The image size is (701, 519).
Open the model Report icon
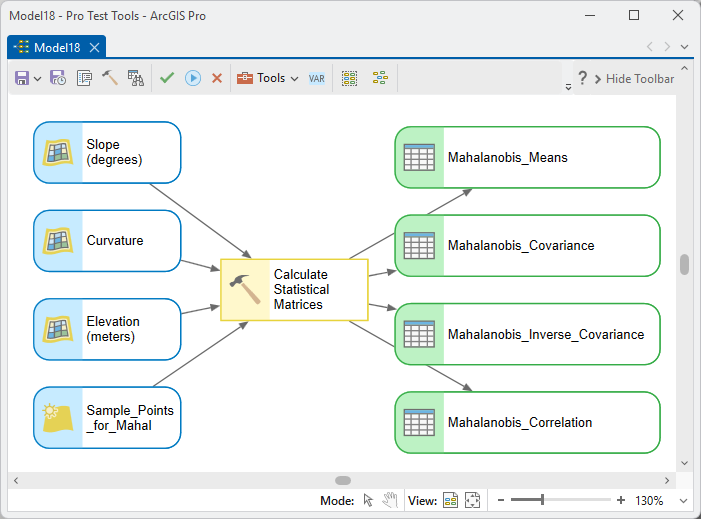pyautogui.click(x=136, y=78)
